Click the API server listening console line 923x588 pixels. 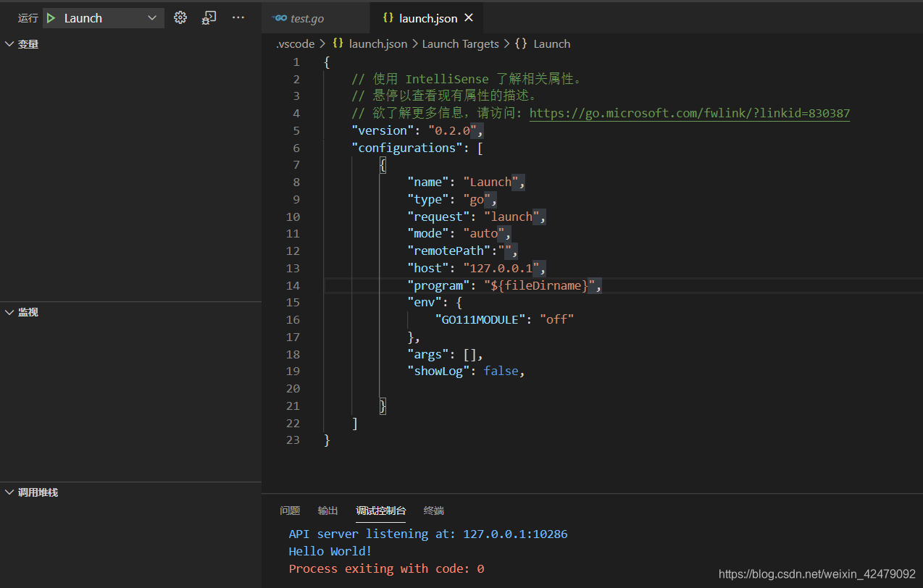point(428,534)
